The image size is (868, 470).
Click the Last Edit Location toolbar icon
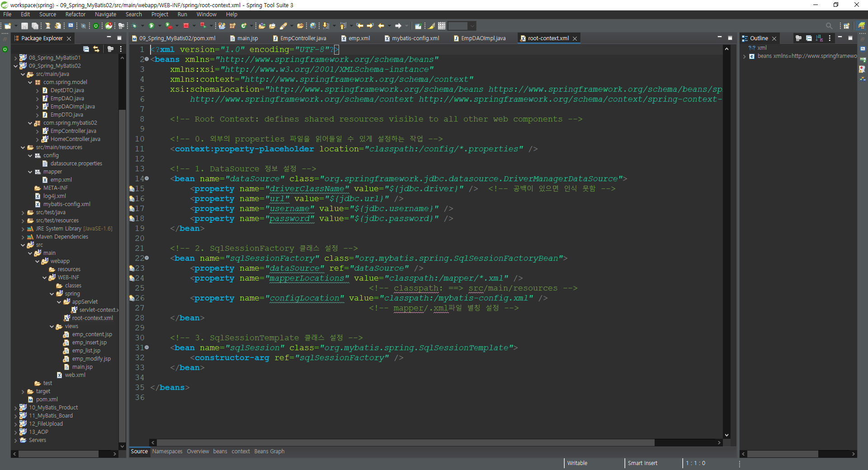click(x=360, y=26)
